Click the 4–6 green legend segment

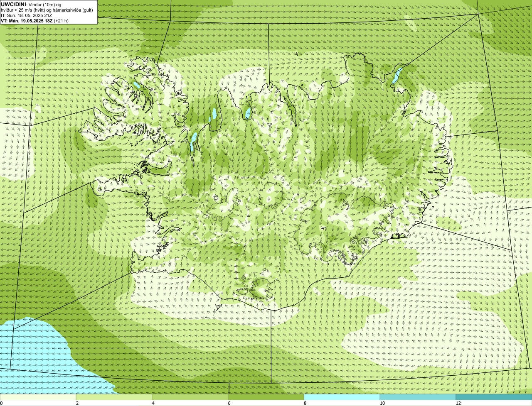[190, 397]
